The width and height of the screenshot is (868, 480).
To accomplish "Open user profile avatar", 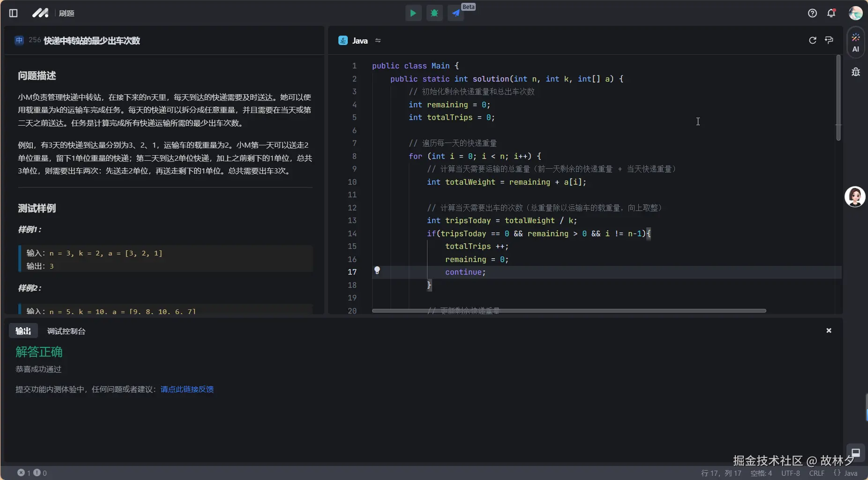I will (855, 13).
